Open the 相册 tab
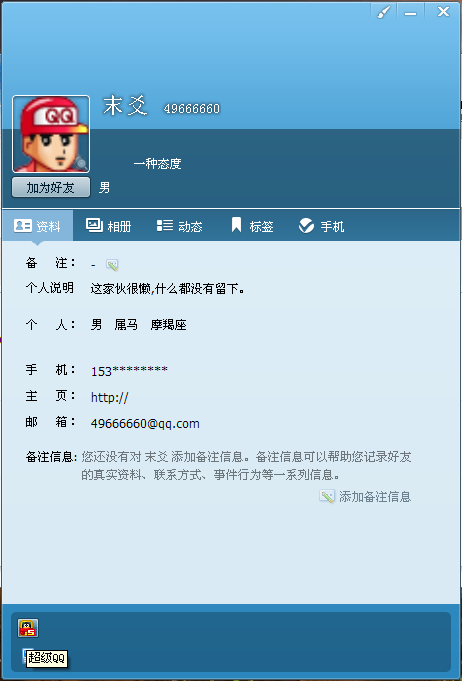The height and width of the screenshot is (681, 462). (x=109, y=226)
